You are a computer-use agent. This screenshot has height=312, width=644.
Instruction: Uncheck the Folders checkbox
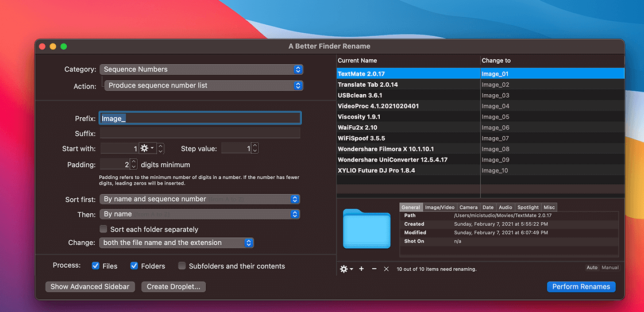134,266
